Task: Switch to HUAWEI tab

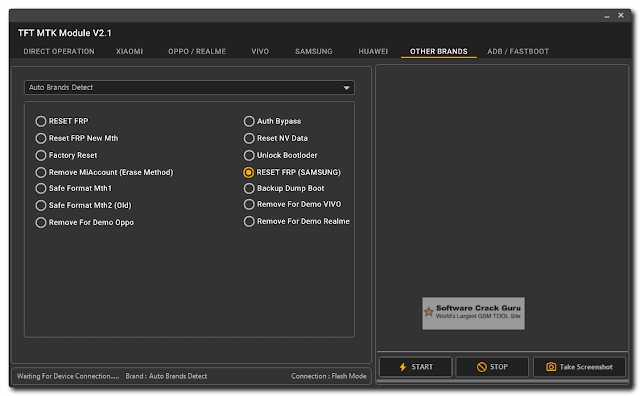Action: 373,51
